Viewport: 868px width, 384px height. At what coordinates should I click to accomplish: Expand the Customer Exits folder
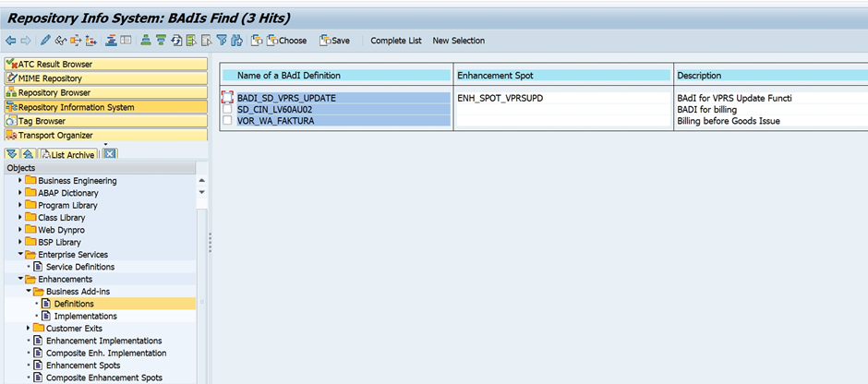[x=29, y=328]
